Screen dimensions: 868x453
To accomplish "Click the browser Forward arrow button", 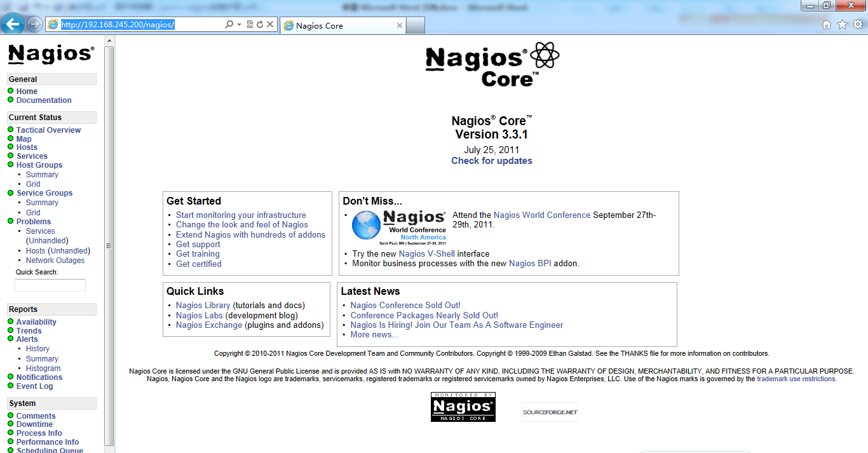I will tap(35, 25).
